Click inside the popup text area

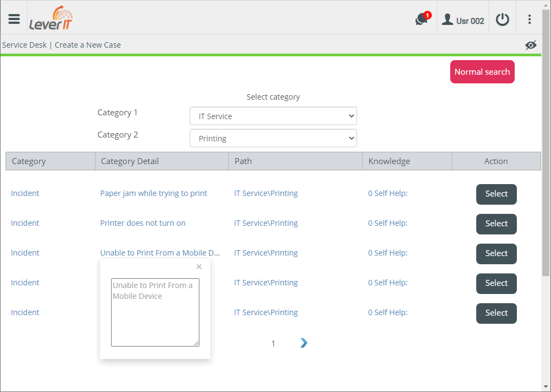155,312
